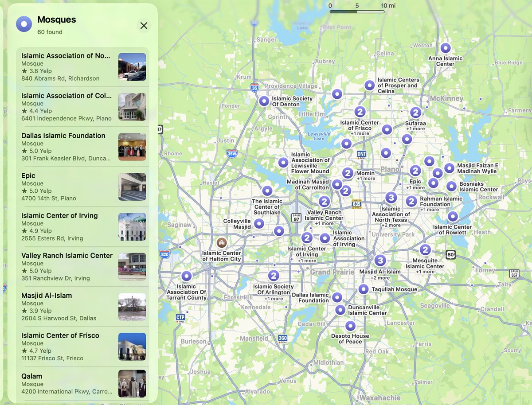Open Islamic Association of North Texas cluster
The width and height of the screenshot is (532, 405).
pos(391,197)
